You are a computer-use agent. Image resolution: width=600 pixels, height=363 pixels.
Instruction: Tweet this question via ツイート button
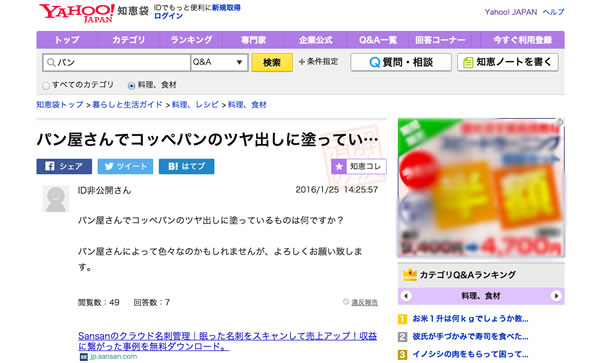[x=125, y=166]
